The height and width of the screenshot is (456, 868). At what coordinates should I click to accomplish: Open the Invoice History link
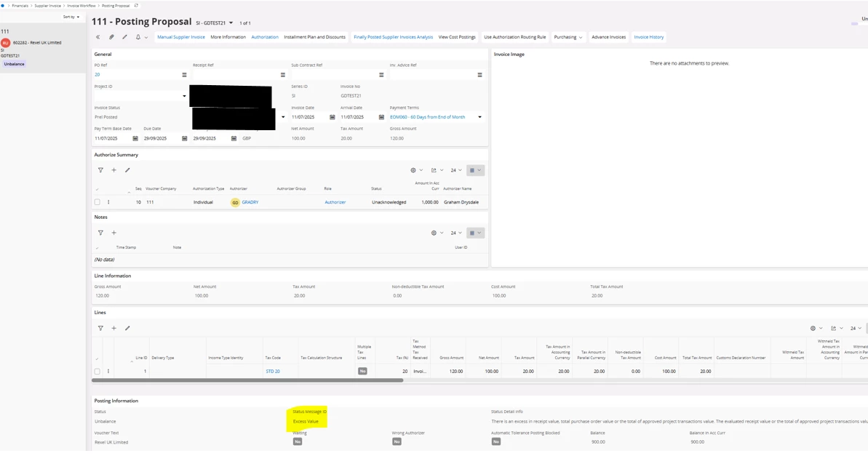(649, 37)
